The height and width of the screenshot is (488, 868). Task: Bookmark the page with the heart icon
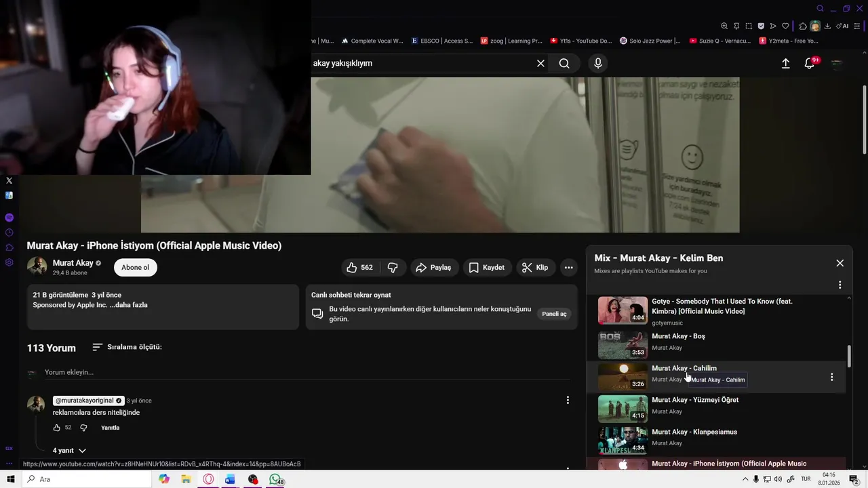(x=785, y=26)
